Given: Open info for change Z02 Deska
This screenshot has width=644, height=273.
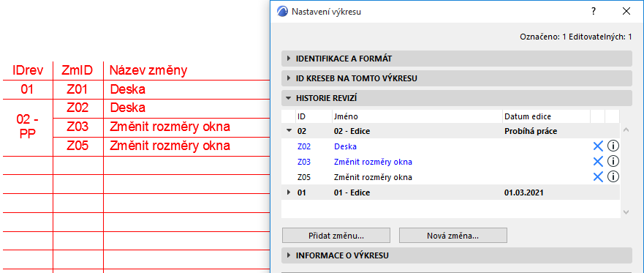Looking at the screenshot, I should [x=613, y=146].
